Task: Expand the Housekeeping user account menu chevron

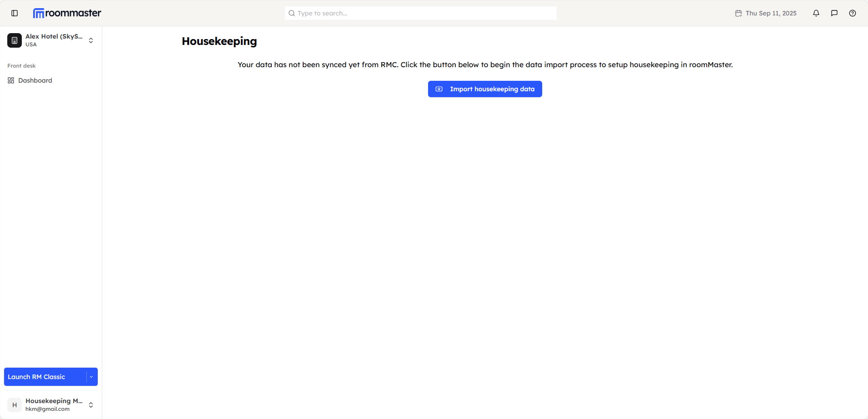Action: coord(91,405)
